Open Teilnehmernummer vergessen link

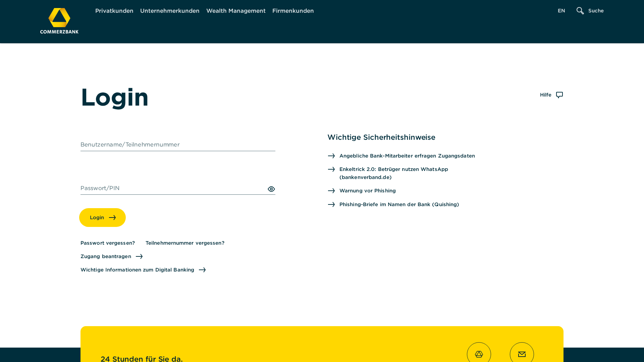tap(185, 243)
